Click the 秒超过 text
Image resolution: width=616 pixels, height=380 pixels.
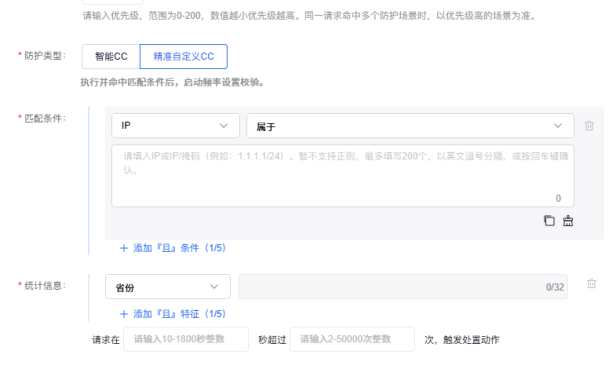click(272, 340)
